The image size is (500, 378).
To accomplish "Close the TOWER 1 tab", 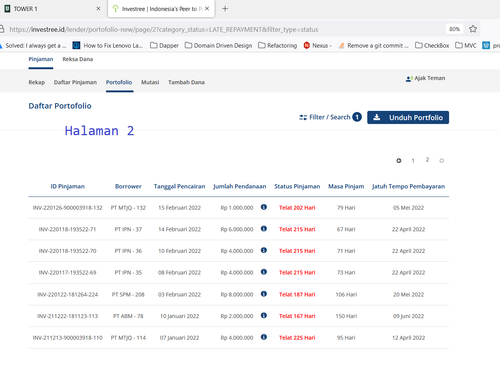I will tap(98, 9).
